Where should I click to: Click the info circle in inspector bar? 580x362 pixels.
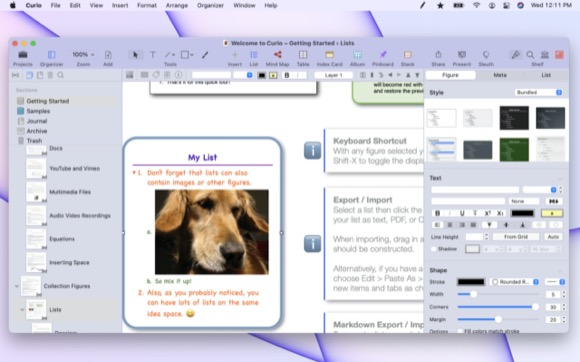pyautogui.click(x=179, y=75)
